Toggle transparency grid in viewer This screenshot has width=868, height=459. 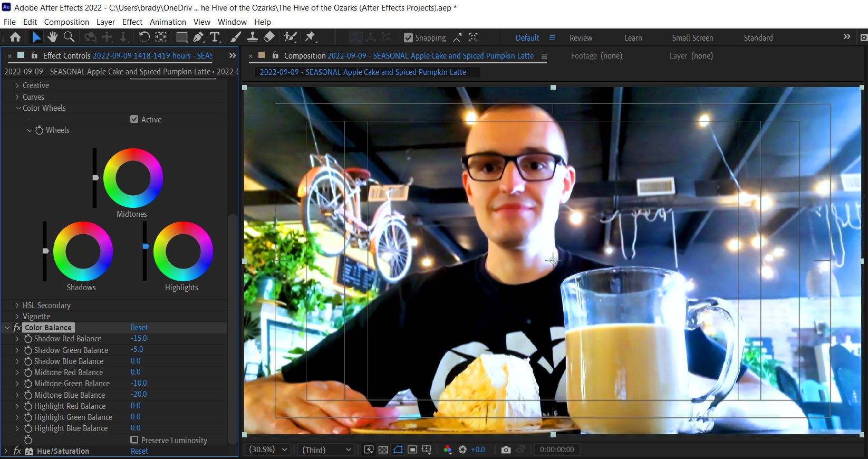coord(383,450)
